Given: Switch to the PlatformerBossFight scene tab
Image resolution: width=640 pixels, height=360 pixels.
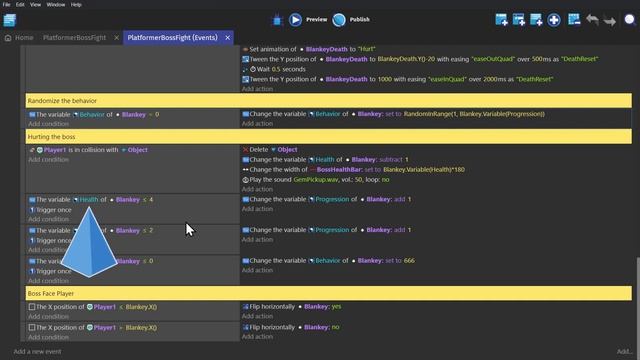Looking at the screenshot, I should 74,38.
